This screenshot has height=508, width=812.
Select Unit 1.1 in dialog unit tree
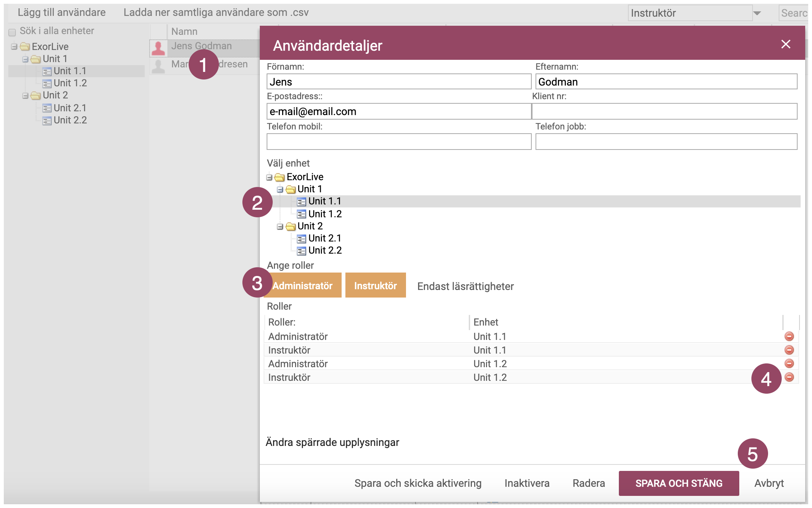(325, 201)
